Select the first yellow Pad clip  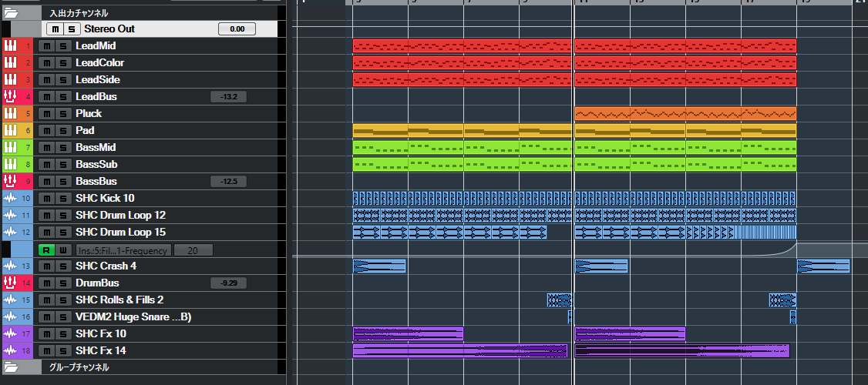pos(408,131)
